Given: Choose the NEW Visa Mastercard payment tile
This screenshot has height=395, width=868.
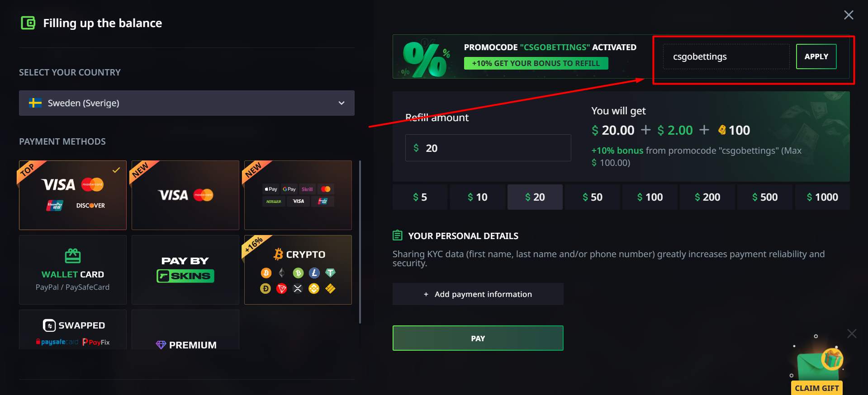Looking at the screenshot, I should [x=185, y=195].
